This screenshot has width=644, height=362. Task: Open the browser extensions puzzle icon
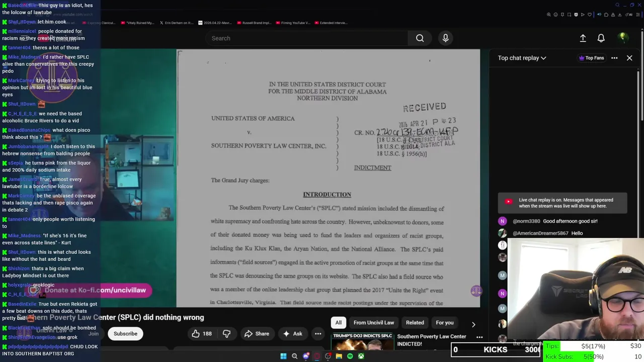[x=606, y=15]
